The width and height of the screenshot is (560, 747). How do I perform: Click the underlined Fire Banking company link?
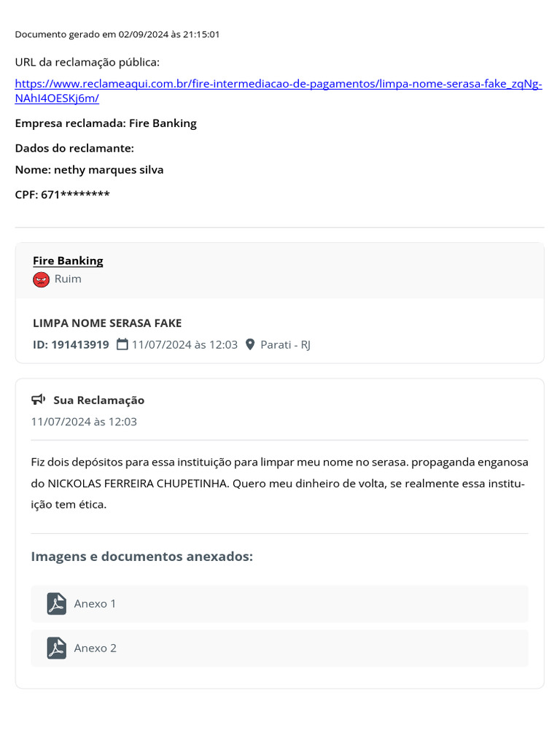pos(68,260)
